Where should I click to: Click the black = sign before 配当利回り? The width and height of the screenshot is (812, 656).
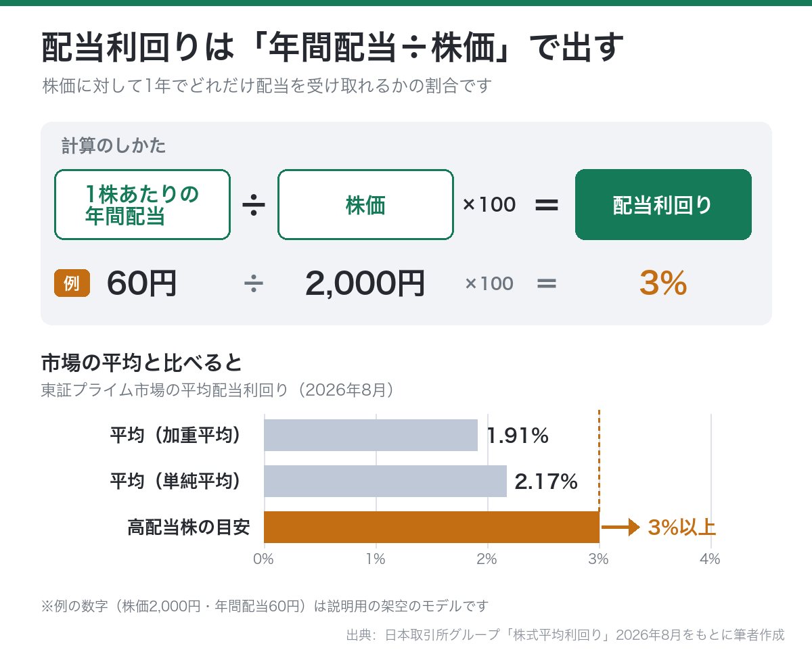point(547,204)
